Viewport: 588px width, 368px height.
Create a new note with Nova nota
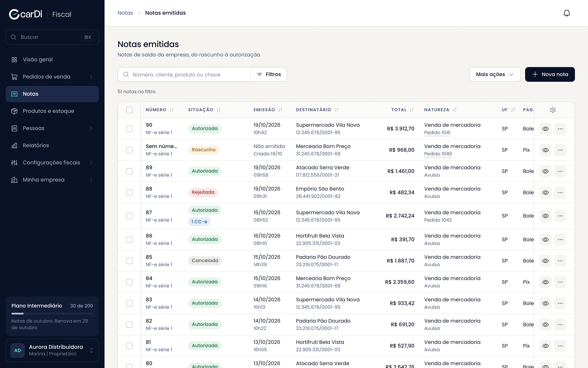(x=550, y=74)
